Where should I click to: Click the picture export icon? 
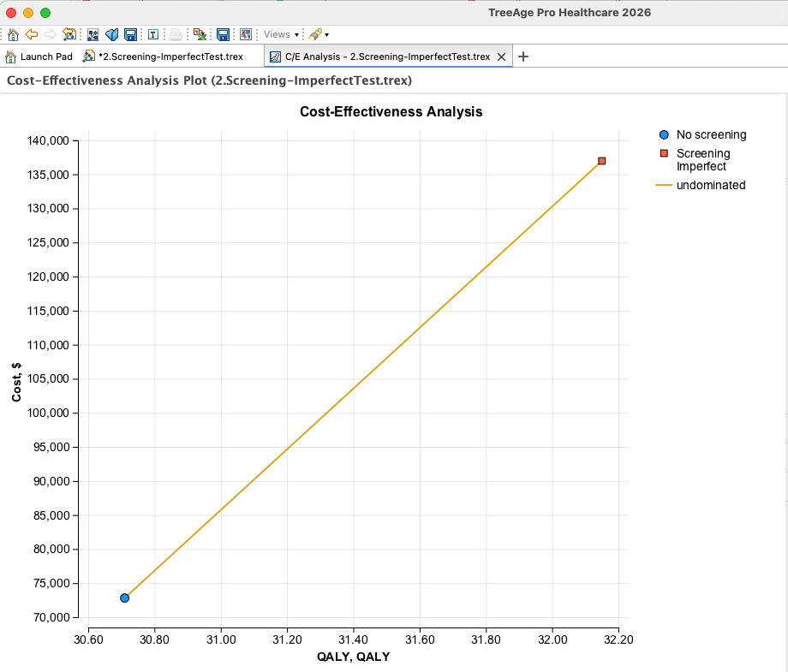coord(246,34)
